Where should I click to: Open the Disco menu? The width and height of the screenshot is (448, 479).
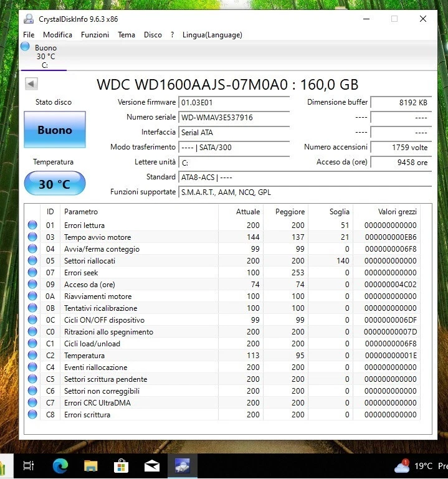pyautogui.click(x=153, y=35)
